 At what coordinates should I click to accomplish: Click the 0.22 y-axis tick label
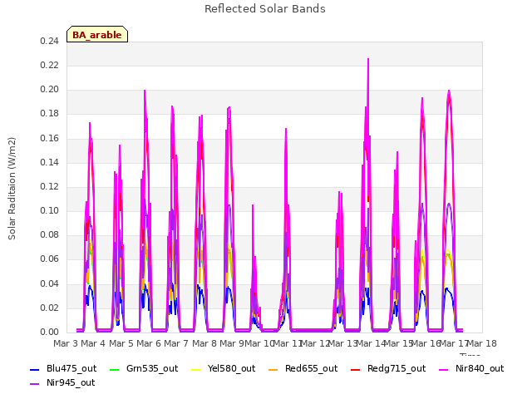(x=49, y=65)
